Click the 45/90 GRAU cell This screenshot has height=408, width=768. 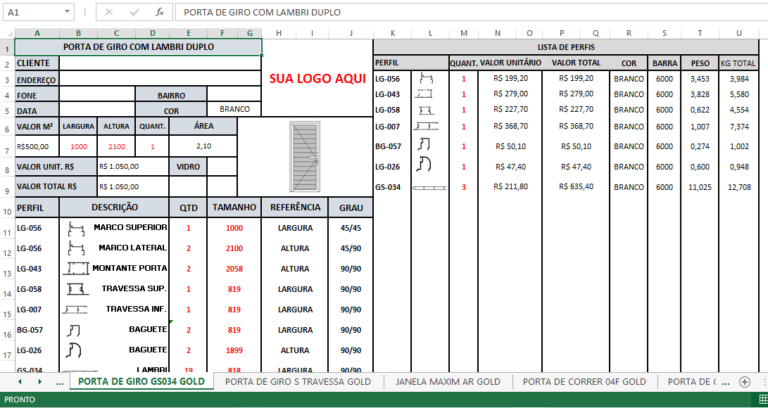(x=351, y=248)
